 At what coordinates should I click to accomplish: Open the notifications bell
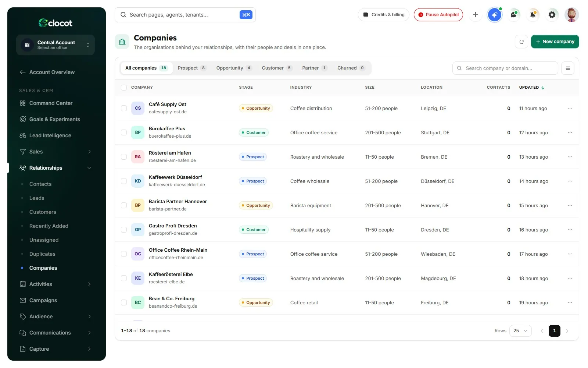[x=533, y=15]
